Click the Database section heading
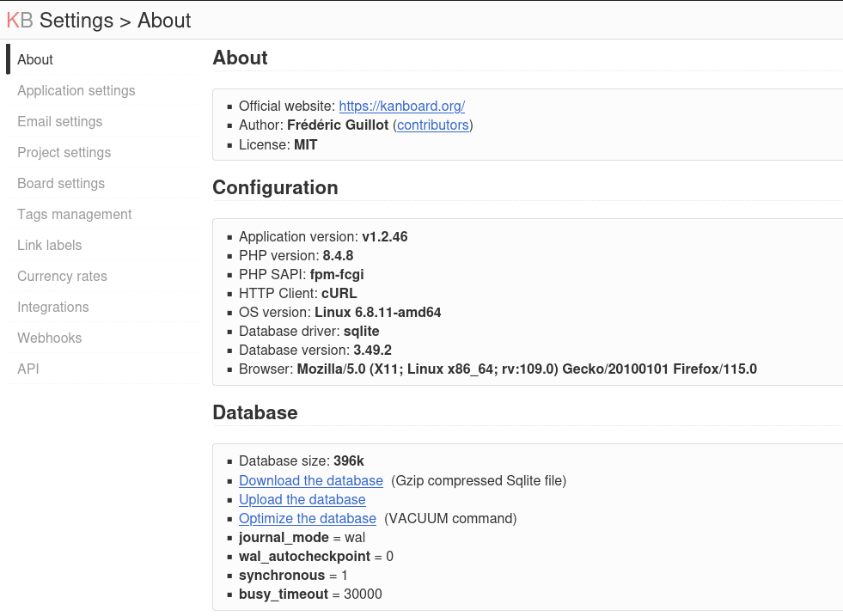843x616 pixels. [x=255, y=412]
